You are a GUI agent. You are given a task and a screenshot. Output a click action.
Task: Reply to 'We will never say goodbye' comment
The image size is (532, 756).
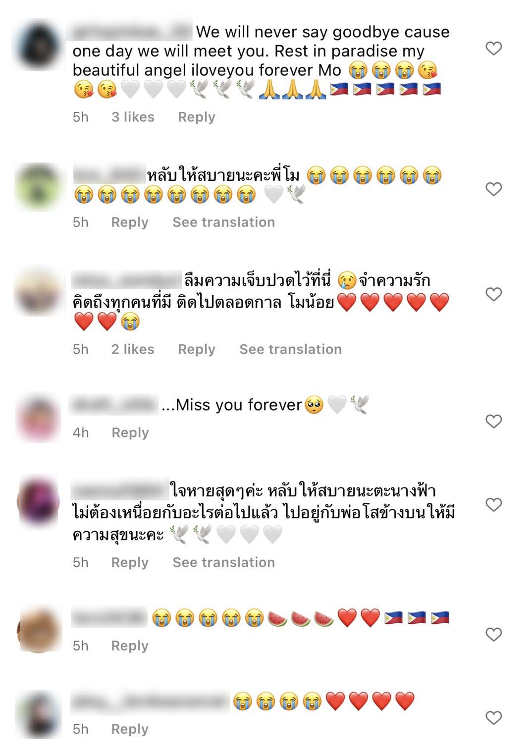coord(197,117)
